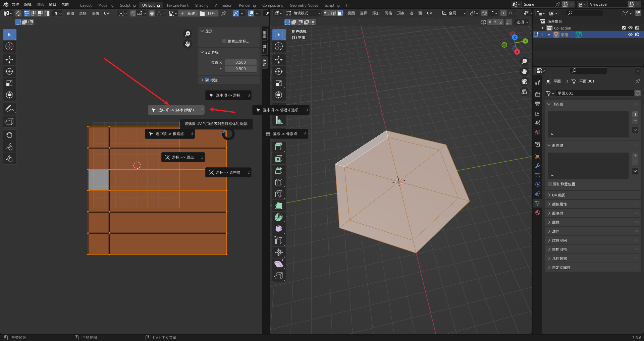
Task: Switch to the Shading workspace tab
Action: coord(202,5)
